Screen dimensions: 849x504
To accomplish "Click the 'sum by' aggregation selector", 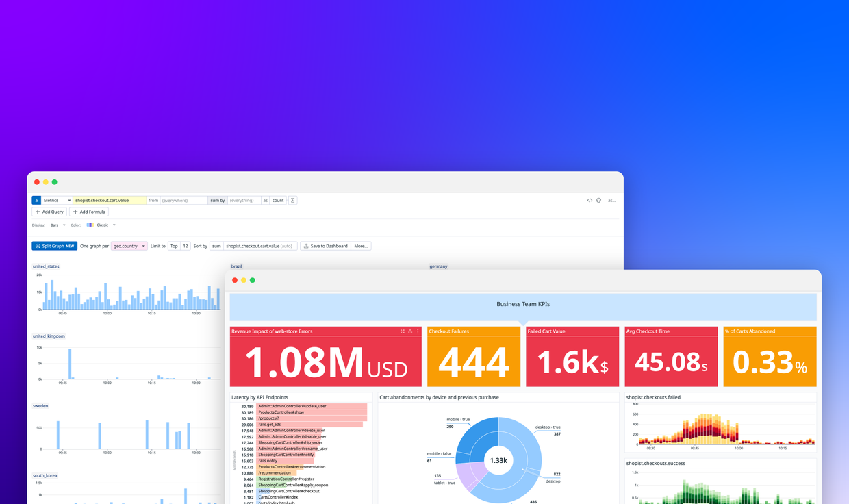I will coord(218,201).
